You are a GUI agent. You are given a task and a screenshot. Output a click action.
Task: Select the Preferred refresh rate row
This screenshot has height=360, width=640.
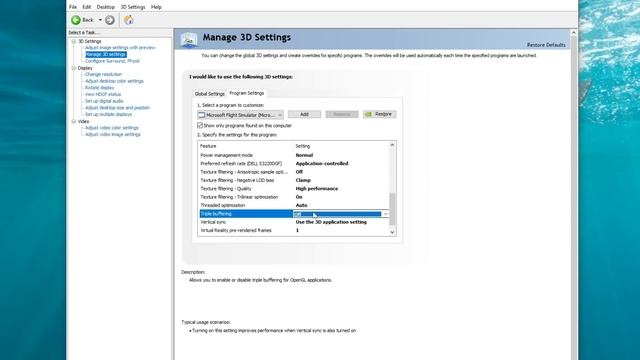pos(294,164)
